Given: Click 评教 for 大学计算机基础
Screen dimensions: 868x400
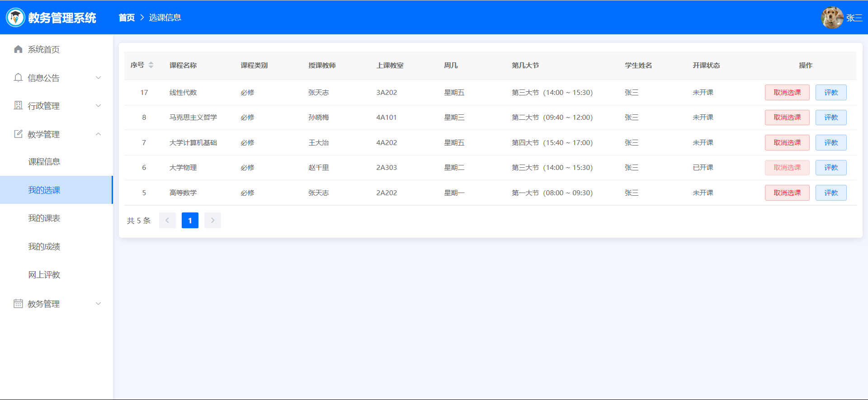Looking at the screenshot, I should click(x=831, y=143).
